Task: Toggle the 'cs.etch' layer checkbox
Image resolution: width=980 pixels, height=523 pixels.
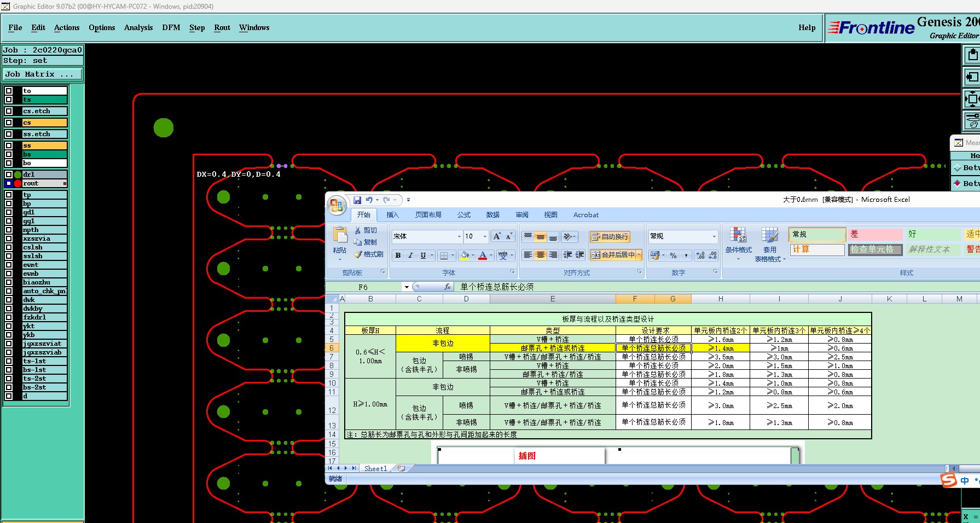Action: pyautogui.click(x=9, y=111)
